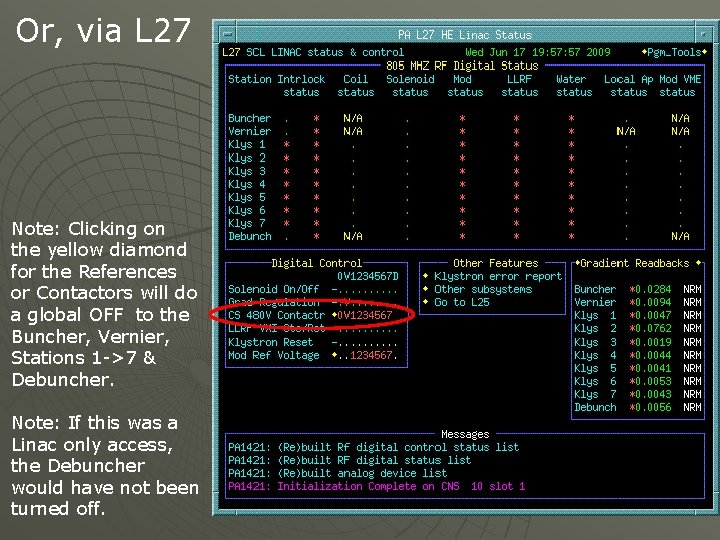The image size is (720, 540).
Task: Click Vernier gradient readback value 0.0094
Action: click(x=652, y=302)
